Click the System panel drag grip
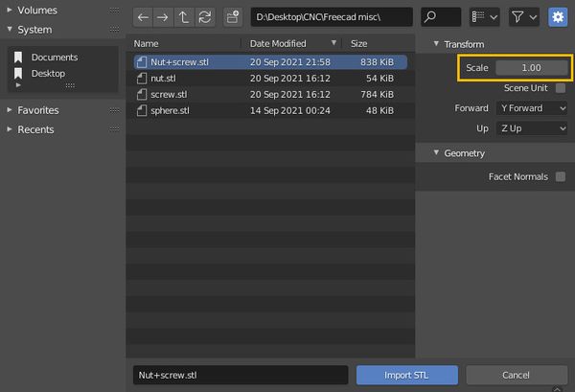Viewport: 575px width, 392px height. coord(114,29)
